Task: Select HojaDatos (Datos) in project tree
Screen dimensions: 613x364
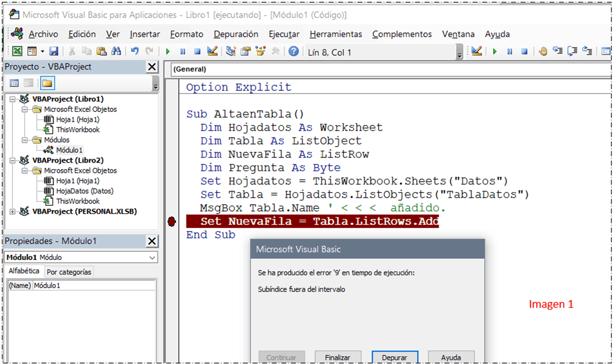Action: point(85,191)
